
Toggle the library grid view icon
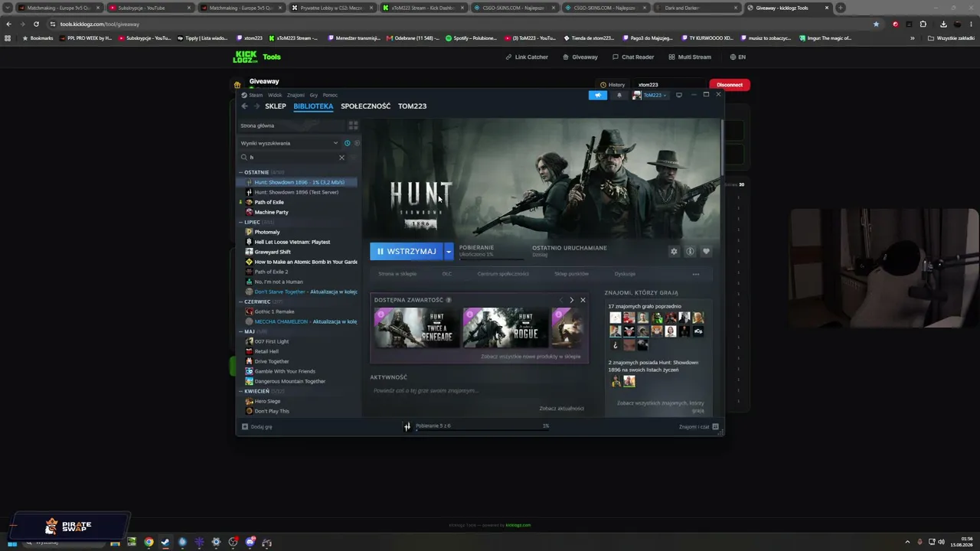(x=353, y=126)
